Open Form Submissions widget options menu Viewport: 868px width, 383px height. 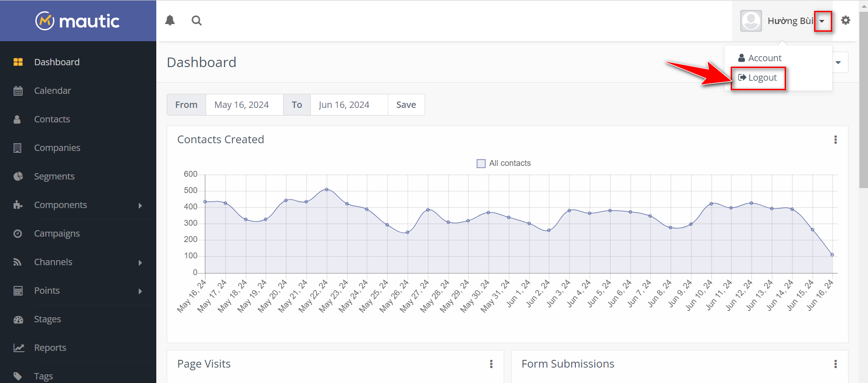(835, 364)
